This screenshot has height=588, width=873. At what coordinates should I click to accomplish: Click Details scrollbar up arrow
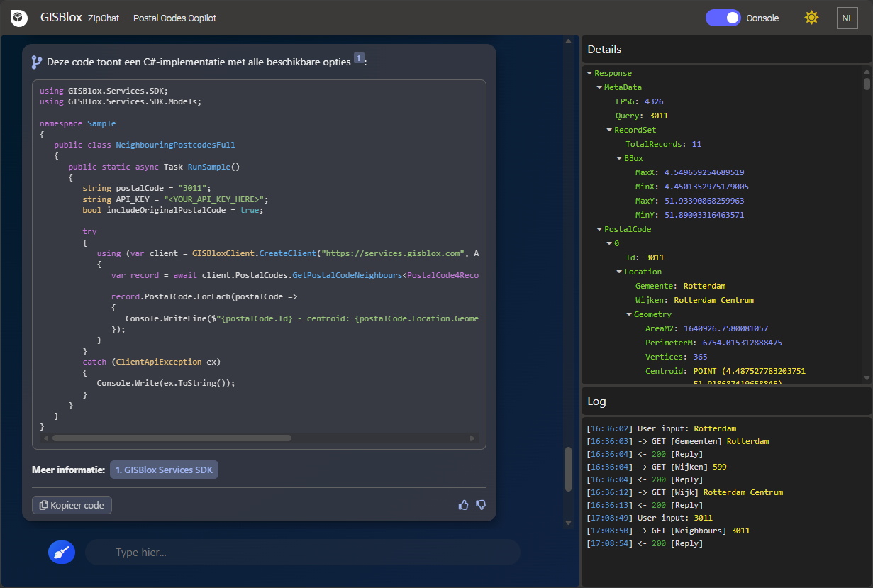pyautogui.click(x=867, y=71)
